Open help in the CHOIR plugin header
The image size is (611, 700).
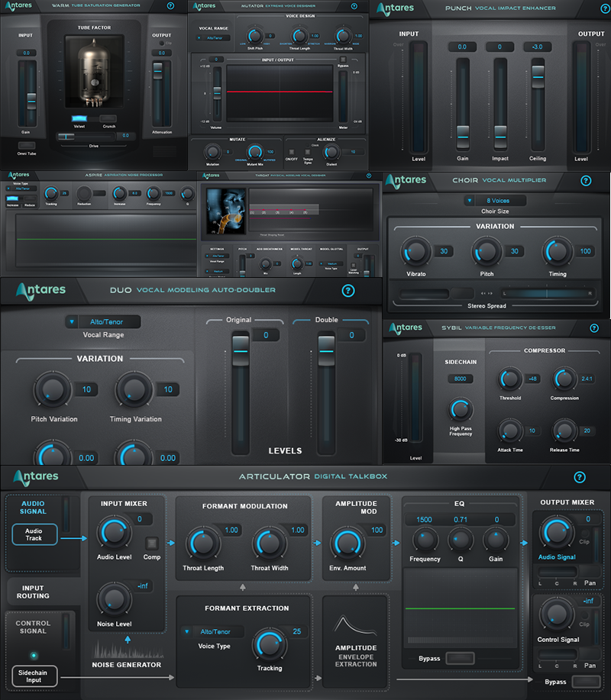click(x=586, y=180)
